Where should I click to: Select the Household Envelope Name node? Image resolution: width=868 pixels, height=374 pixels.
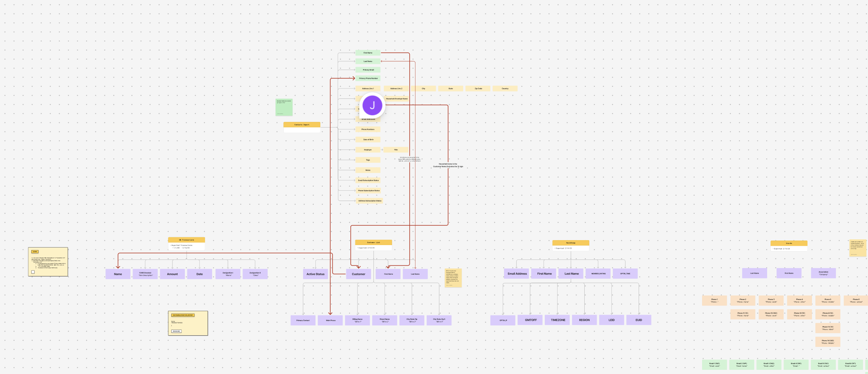click(397, 99)
